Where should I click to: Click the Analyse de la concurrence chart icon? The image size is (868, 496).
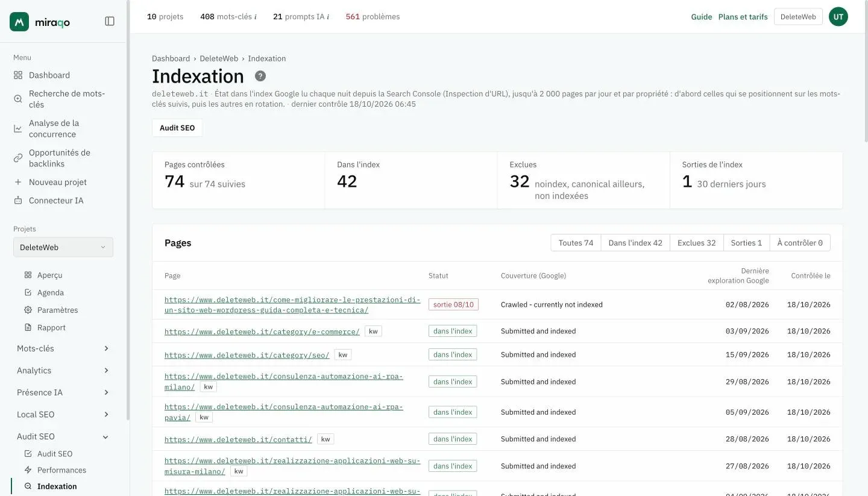click(x=18, y=128)
